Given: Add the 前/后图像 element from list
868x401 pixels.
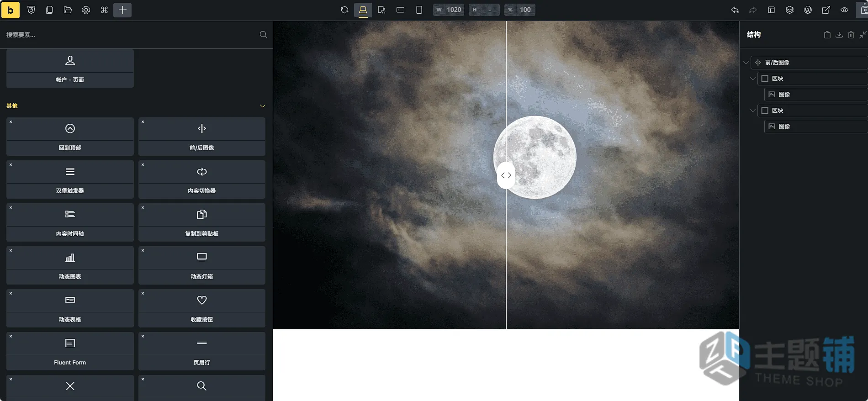Looking at the screenshot, I should pos(202,137).
